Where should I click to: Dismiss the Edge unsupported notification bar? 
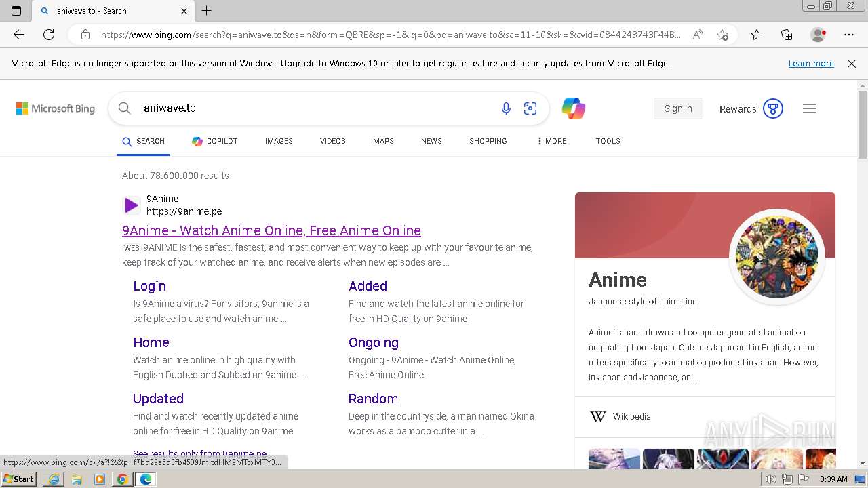coord(852,64)
